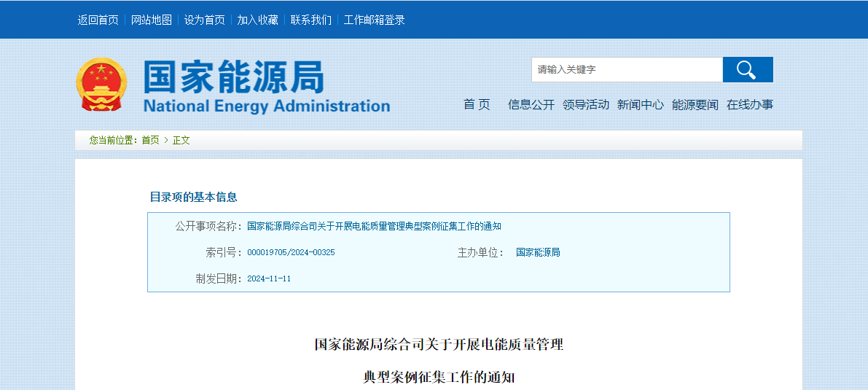Open the 联系我们 link
The height and width of the screenshot is (390, 868).
pos(311,20)
